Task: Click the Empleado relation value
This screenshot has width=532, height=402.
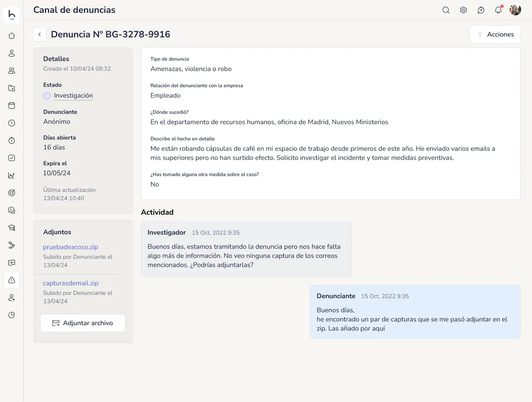Action: coord(165,96)
